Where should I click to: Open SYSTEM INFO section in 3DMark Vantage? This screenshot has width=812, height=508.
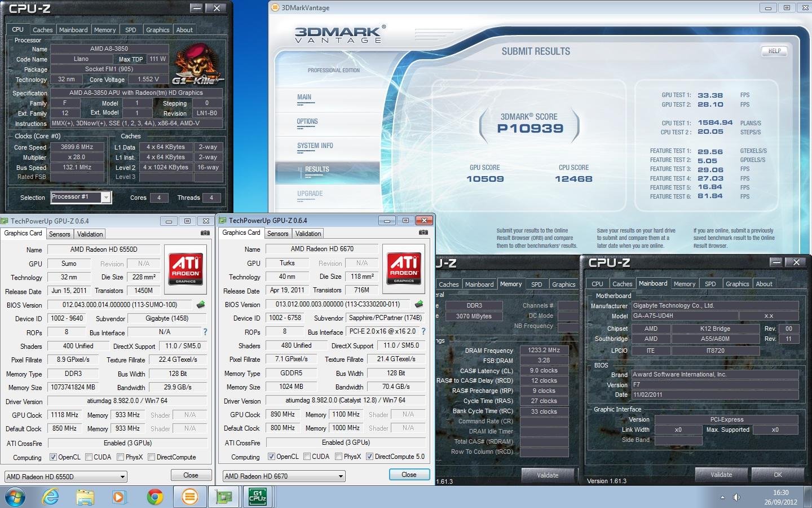click(315, 146)
